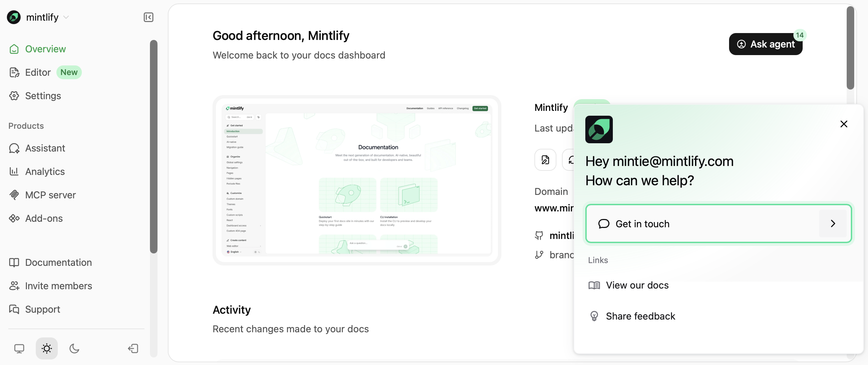The height and width of the screenshot is (365, 868).
Task: Click the 'Activity' section heading
Action: 232,310
